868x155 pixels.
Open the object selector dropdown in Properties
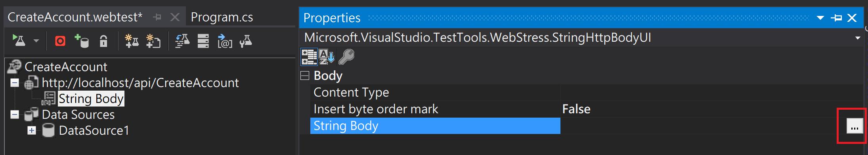coord(858,38)
